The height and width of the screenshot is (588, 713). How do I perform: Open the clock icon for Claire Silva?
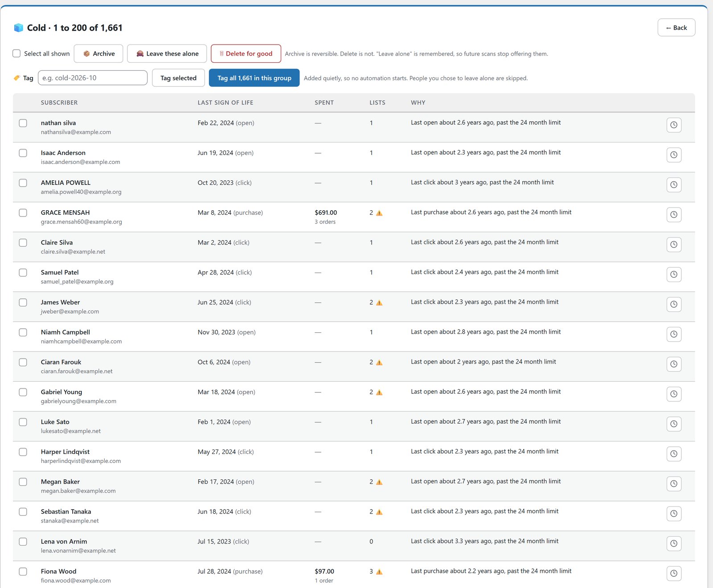[x=674, y=244]
